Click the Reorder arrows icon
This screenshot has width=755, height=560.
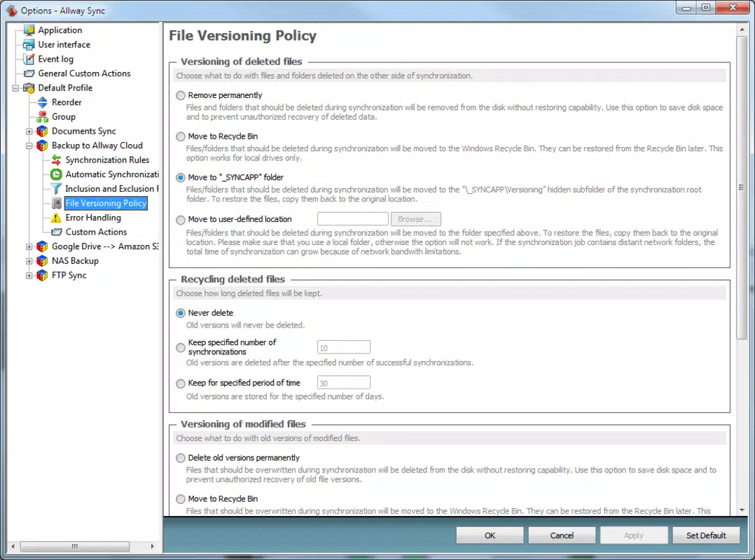click(43, 102)
